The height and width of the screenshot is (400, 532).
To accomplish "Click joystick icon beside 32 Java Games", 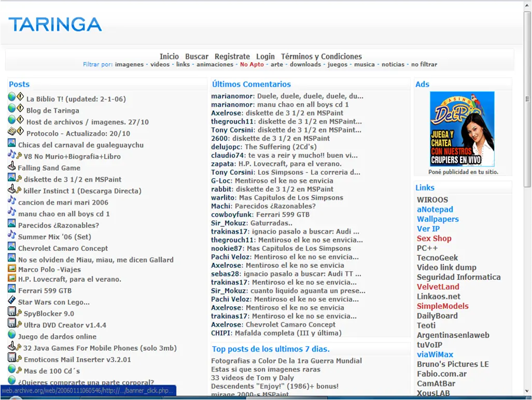I will pos(12,347).
